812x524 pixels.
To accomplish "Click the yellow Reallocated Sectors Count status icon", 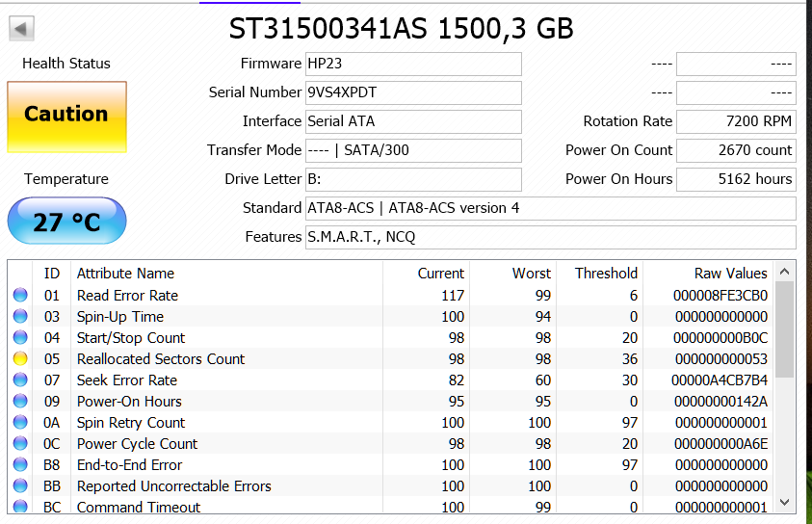I will point(20,358).
